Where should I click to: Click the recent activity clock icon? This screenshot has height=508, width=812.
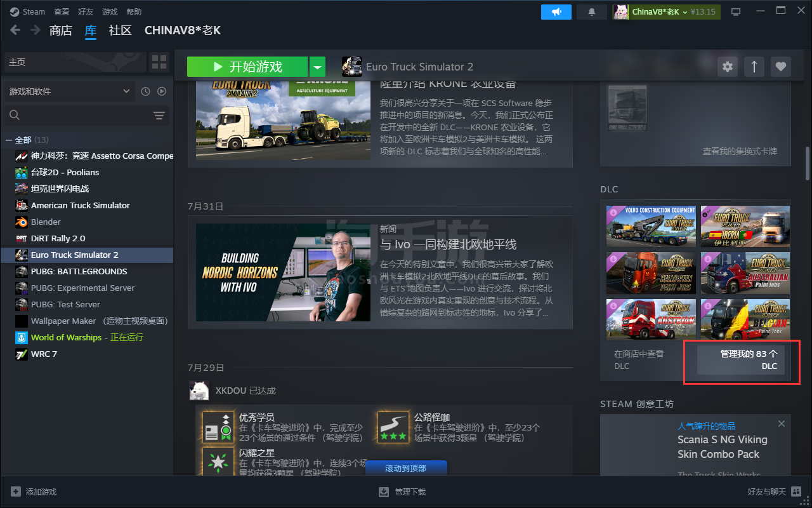tap(145, 91)
